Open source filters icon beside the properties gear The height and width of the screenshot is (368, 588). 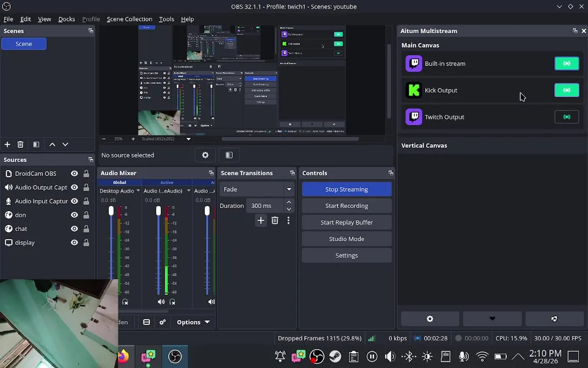[x=229, y=155]
